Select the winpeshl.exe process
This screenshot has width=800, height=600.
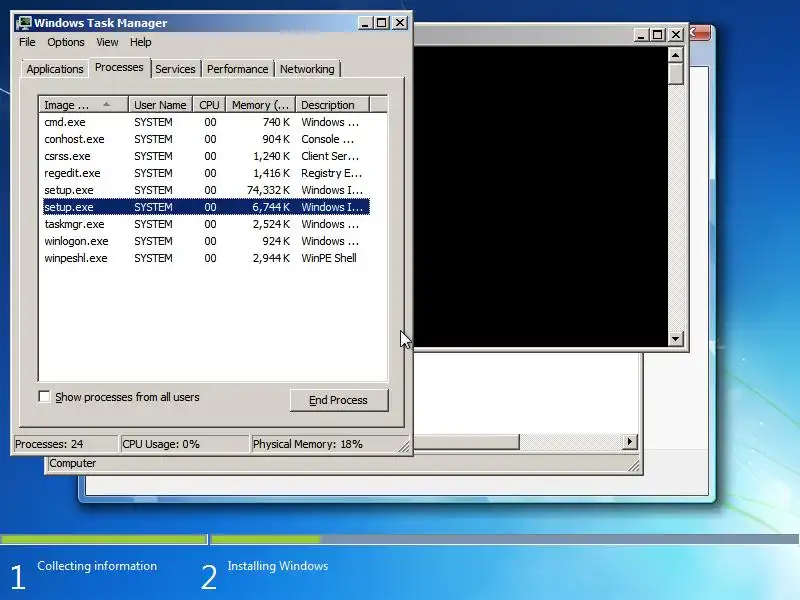(x=206, y=258)
